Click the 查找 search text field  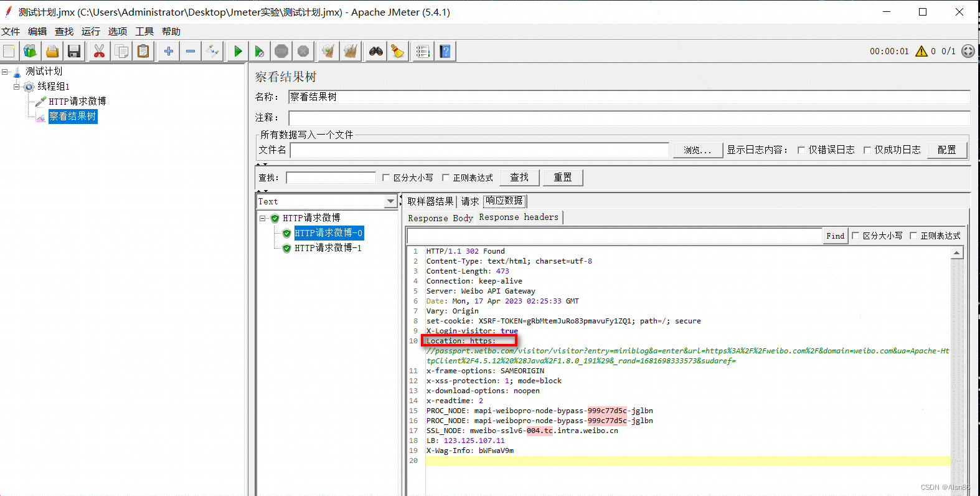pos(331,178)
